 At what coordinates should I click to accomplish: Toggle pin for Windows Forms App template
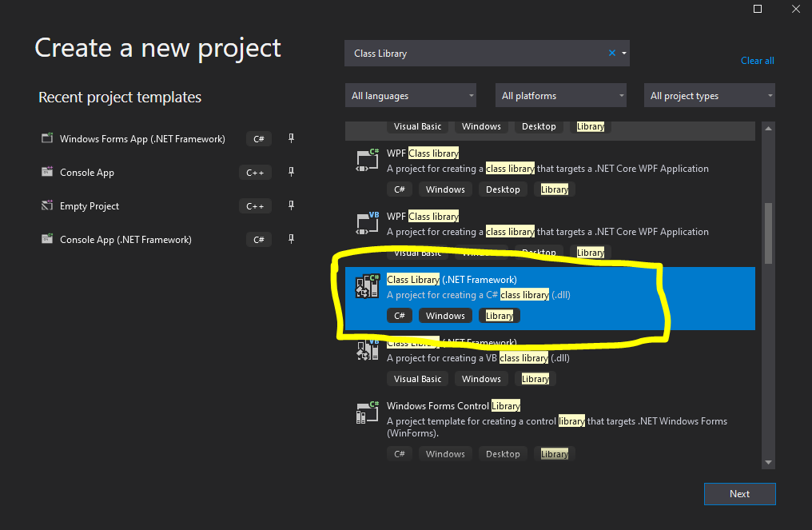click(291, 138)
